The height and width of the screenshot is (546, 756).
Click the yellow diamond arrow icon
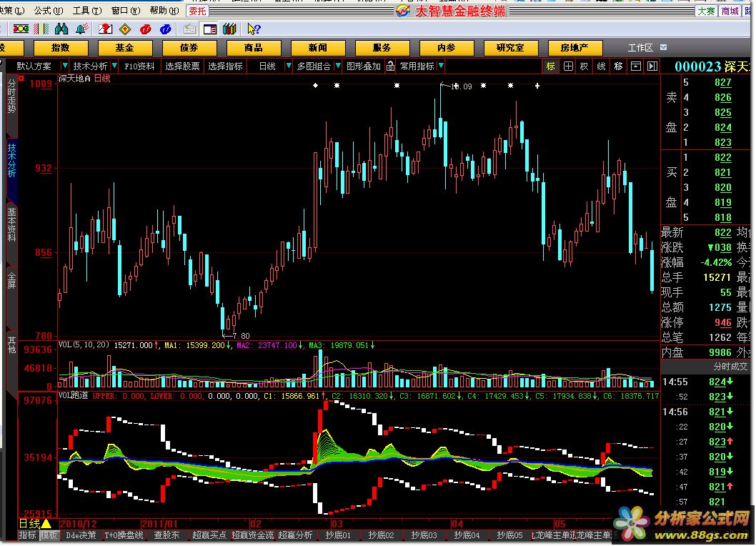tap(125, 29)
